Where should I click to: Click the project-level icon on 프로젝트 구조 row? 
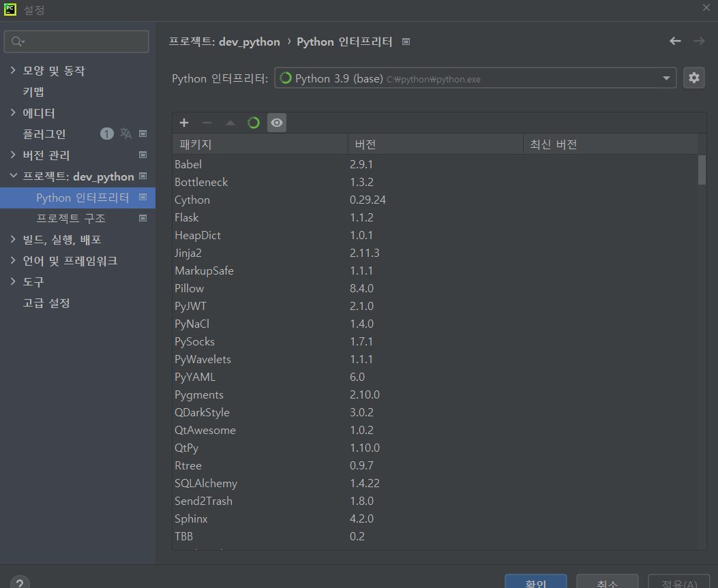tap(143, 218)
